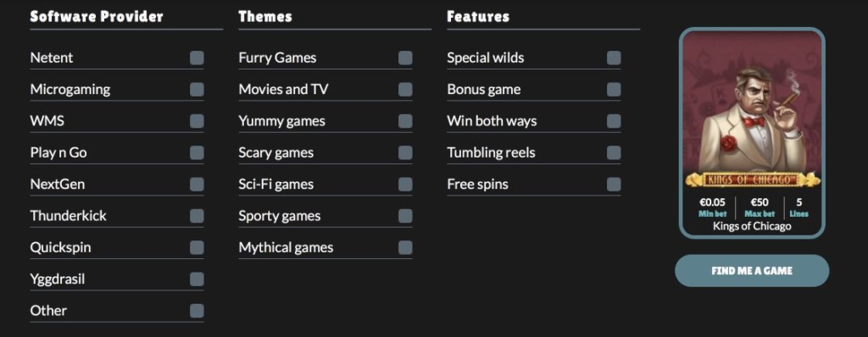Toggle the NextGen provider checkbox
This screenshot has height=337, width=868.
(x=197, y=185)
